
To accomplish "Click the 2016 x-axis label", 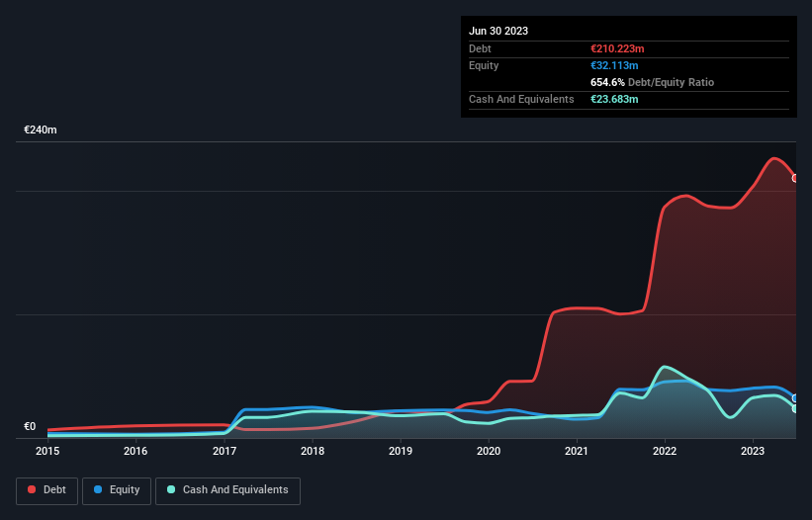I will coord(135,451).
